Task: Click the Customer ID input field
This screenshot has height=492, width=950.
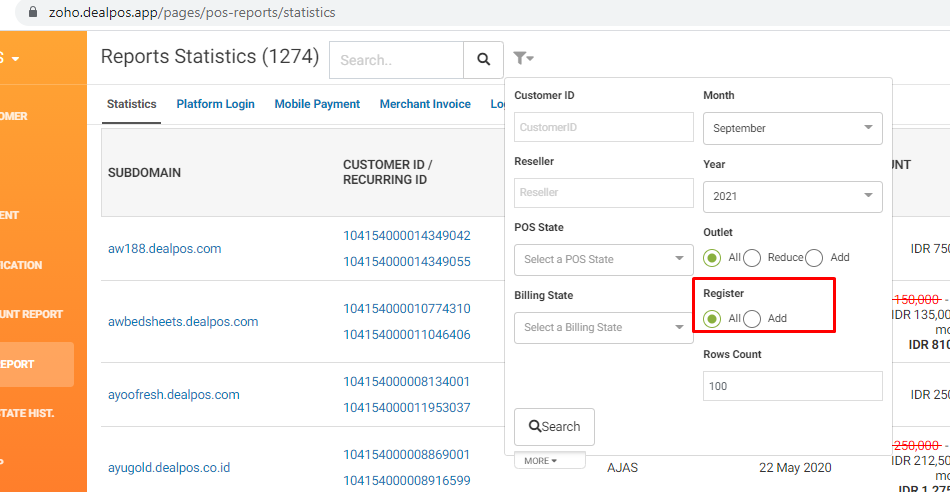Action: coord(603,127)
